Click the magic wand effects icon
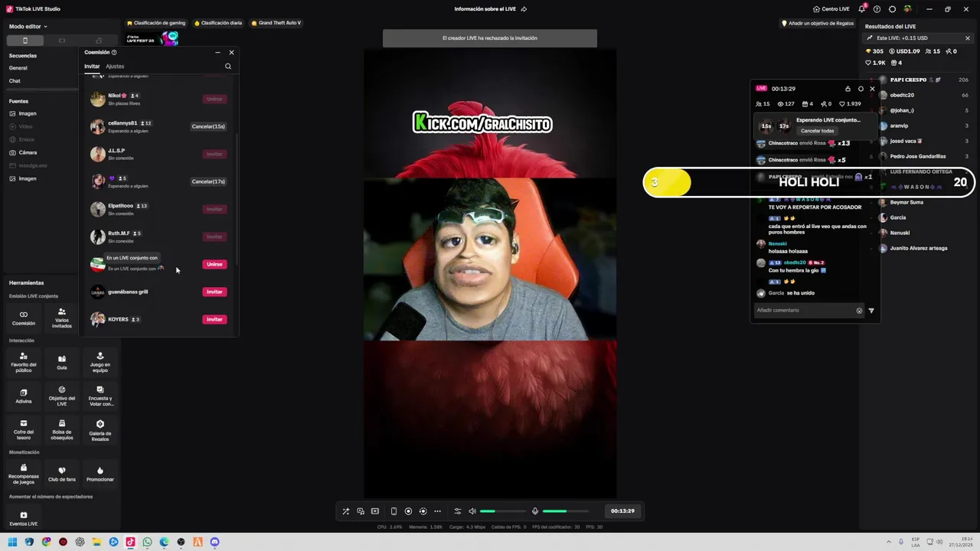Viewport: 980px width, 551px height. click(346, 511)
